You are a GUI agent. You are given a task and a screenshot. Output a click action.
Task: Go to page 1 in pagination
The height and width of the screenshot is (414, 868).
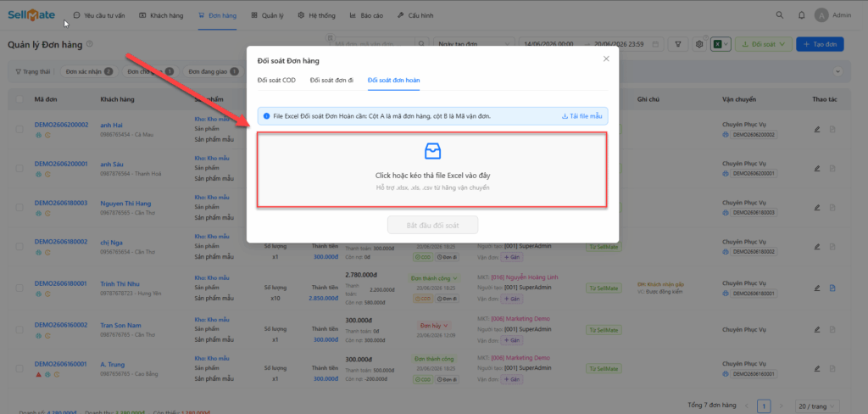(764, 406)
